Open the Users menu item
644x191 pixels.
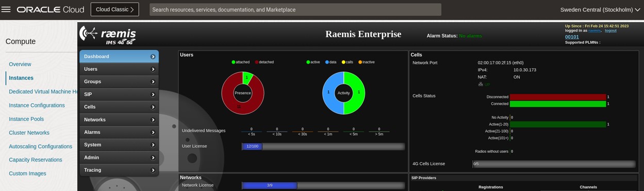(119, 69)
